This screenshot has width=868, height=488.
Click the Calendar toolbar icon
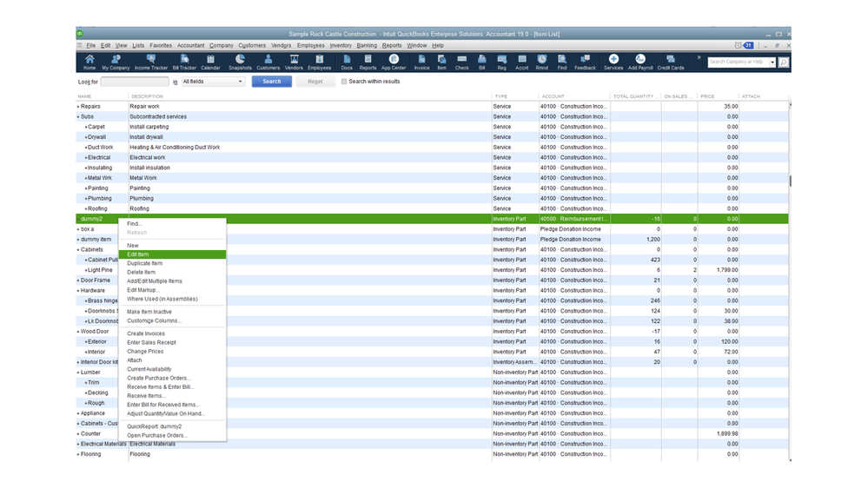pyautogui.click(x=210, y=62)
